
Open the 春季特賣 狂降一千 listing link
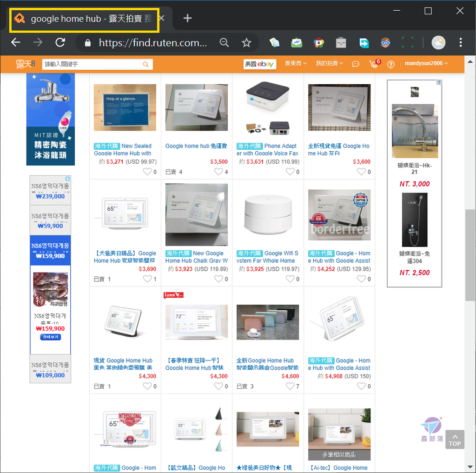[x=194, y=364]
